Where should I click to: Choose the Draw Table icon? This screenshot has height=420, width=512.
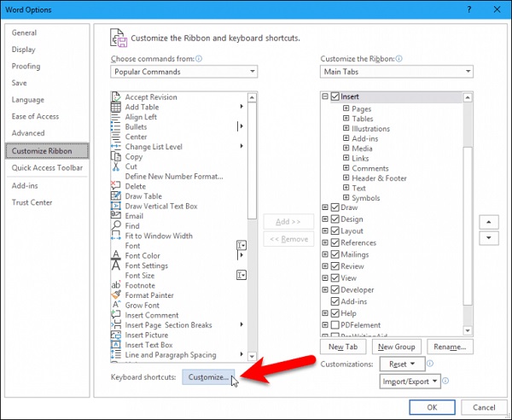116,196
